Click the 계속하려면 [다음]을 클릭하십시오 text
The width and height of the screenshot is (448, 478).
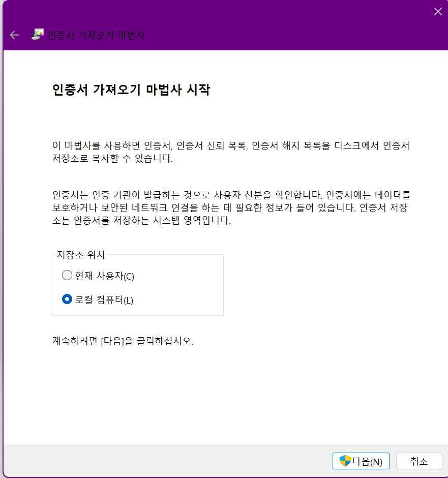(123, 341)
